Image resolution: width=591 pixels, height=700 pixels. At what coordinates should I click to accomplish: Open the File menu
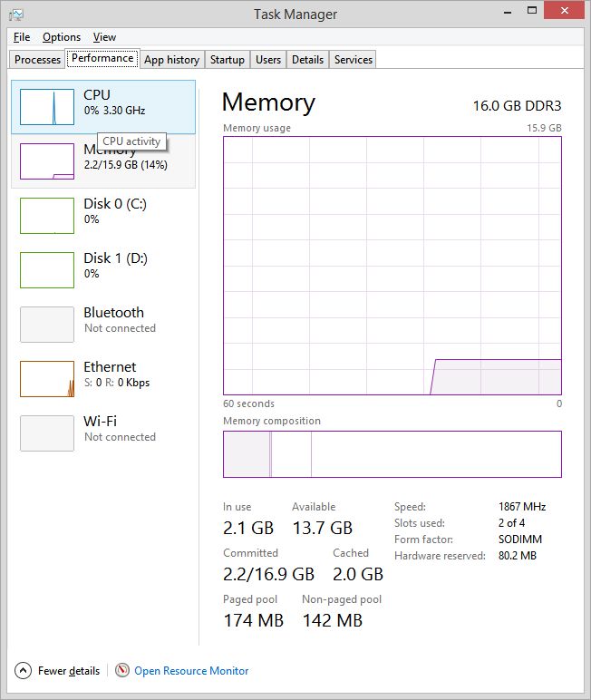point(22,37)
